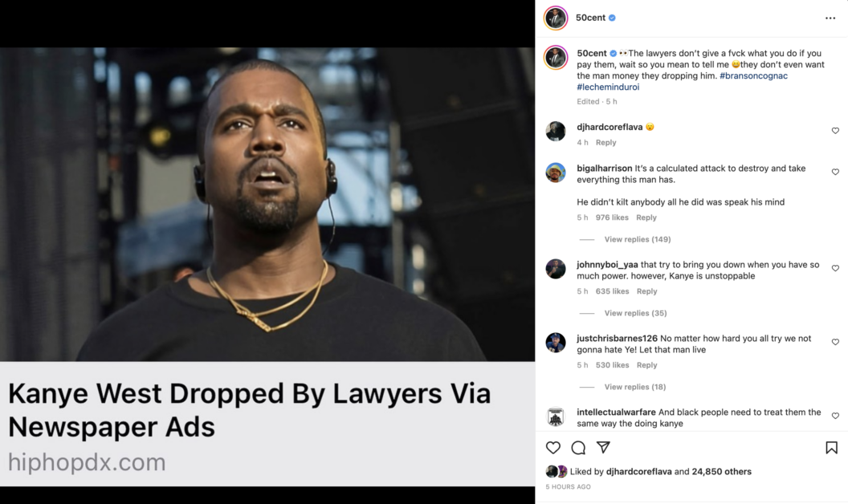Image resolution: width=848 pixels, height=504 pixels.
Task: Reply to bigalharrison's comment
Action: click(646, 217)
